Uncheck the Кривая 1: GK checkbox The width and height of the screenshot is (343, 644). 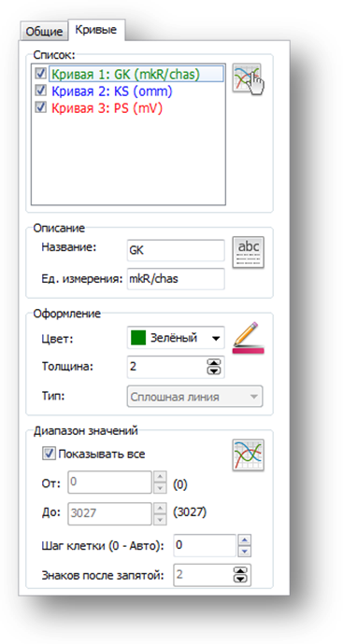[x=41, y=74]
